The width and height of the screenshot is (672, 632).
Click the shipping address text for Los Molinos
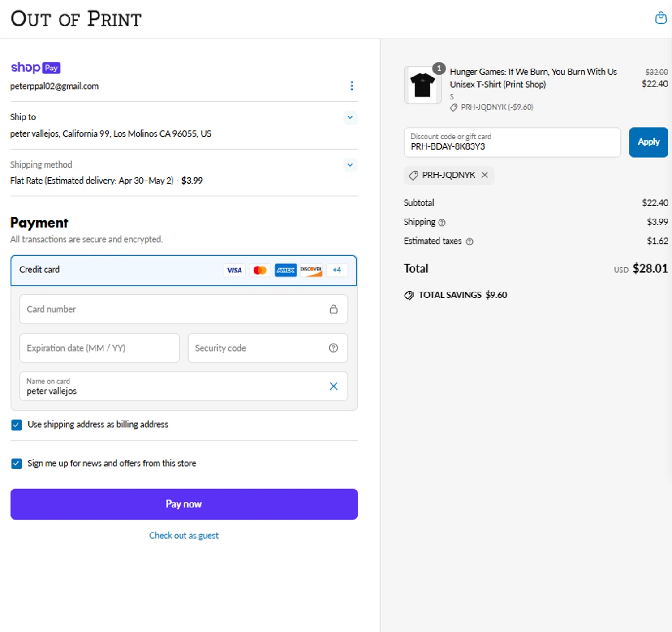pos(111,133)
